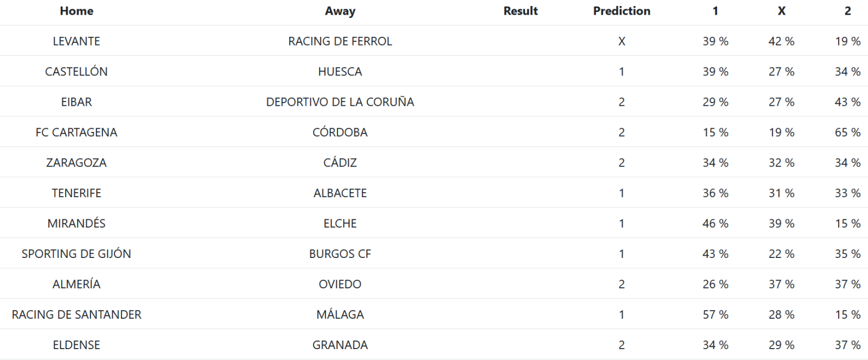Select the OVIEDO away team
The height and width of the screenshot is (360, 868).
[340, 285]
